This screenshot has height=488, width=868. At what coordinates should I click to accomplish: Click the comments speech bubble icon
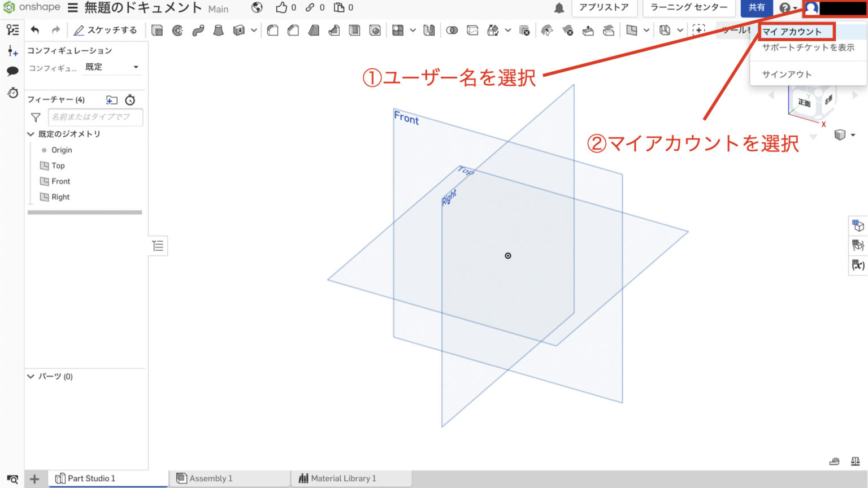12,71
